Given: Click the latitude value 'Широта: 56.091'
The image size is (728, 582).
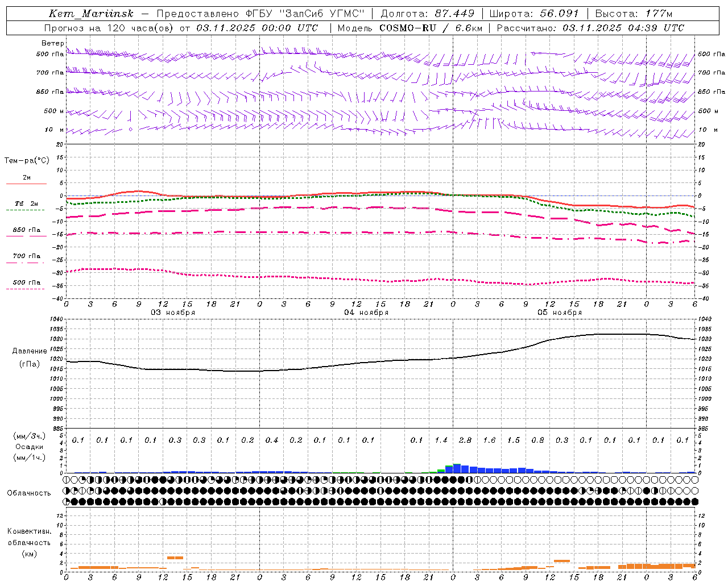Looking at the screenshot, I should [x=533, y=14].
